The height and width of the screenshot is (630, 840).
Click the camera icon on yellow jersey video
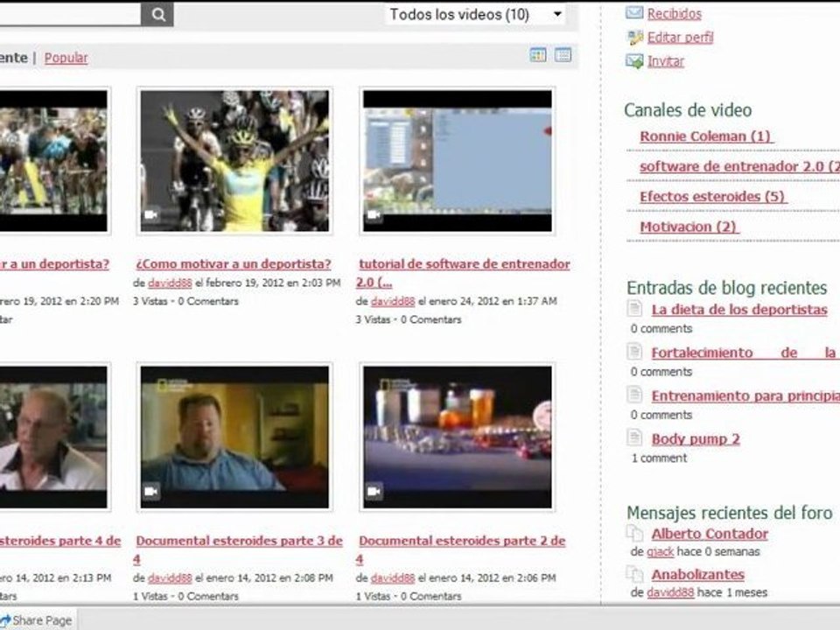151,215
